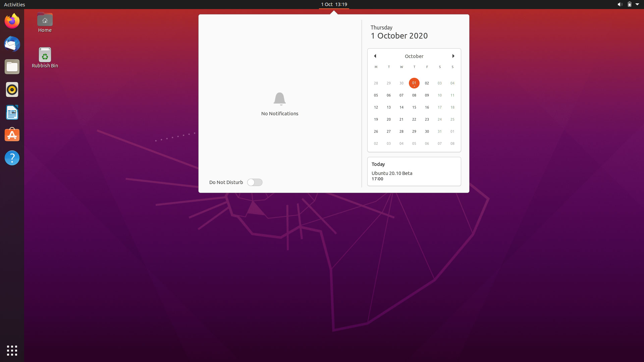The width and height of the screenshot is (644, 362).
Task: Close calendar via clock in top bar
Action: pos(334,4)
